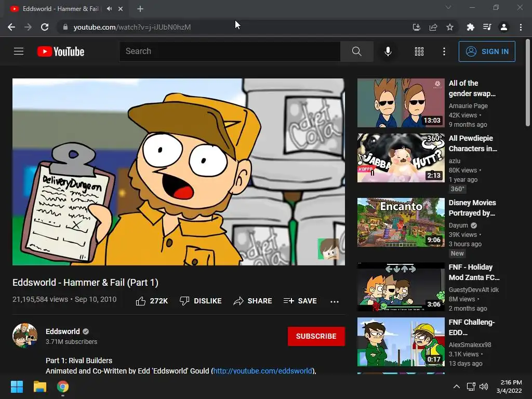The image size is (532, 399).
Task: Click the 21,195,584 views count
Action: point(41,299)
